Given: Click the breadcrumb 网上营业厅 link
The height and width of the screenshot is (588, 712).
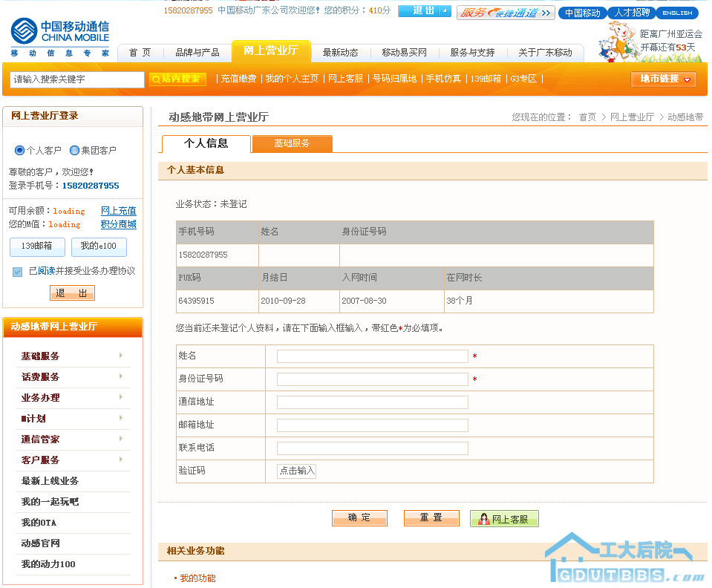Looking at the screenshot, I should [x=632, y=117].
